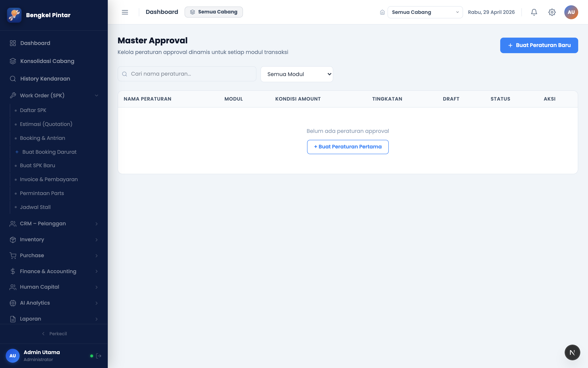The width and height of the screenshot is (588, 368).
Task: Click the notification bell icon
Action: coord(534,12)
